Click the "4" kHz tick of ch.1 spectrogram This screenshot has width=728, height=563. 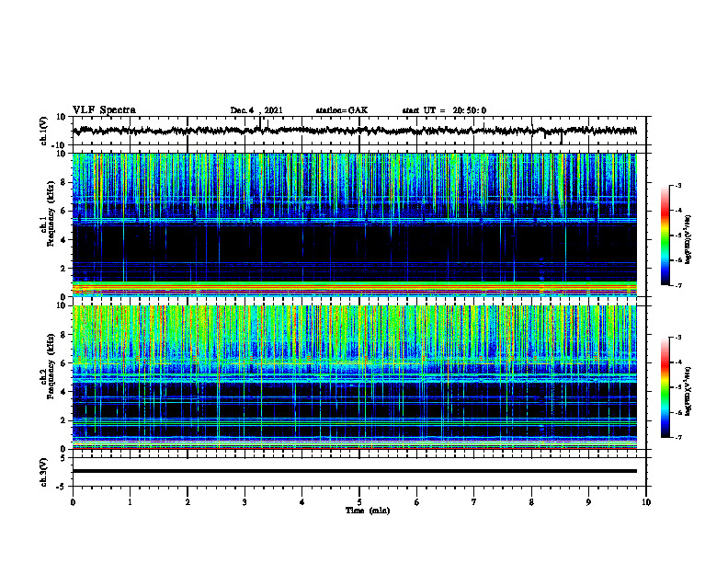tap(63, 240)
